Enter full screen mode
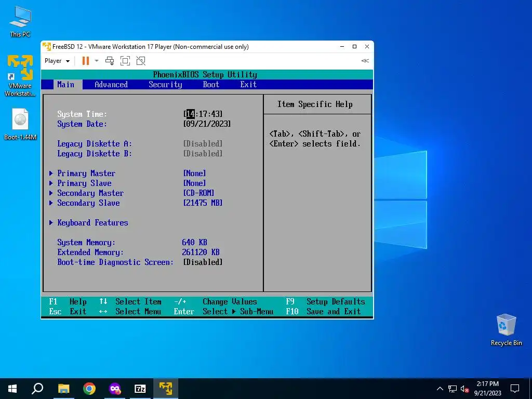This screenshot has height=399, width=532. [125, 61]
